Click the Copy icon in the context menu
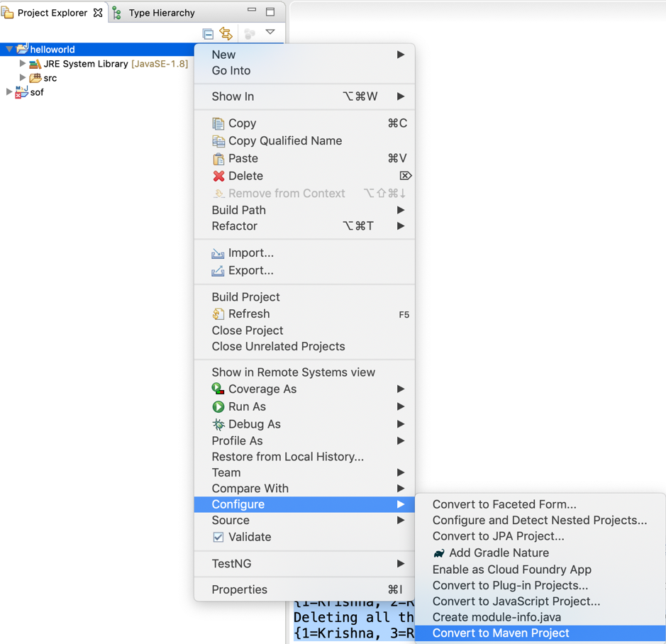The width and height of the screenshot is (666, 644). [x=218, y=123]
